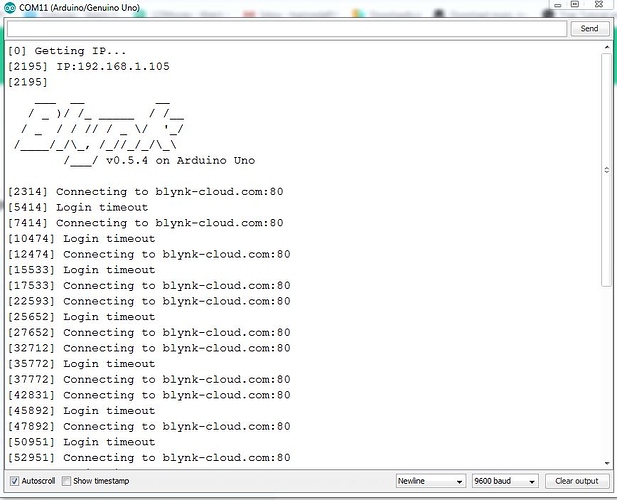
Task: Click the Arduino logo icon in title bar
Action: tap(9, 7)
